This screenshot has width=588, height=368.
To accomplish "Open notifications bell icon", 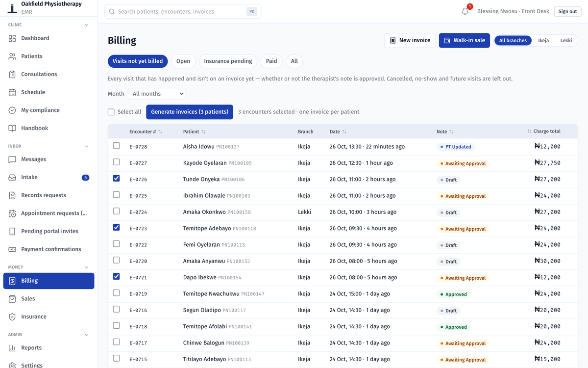I will pos(465,11).
